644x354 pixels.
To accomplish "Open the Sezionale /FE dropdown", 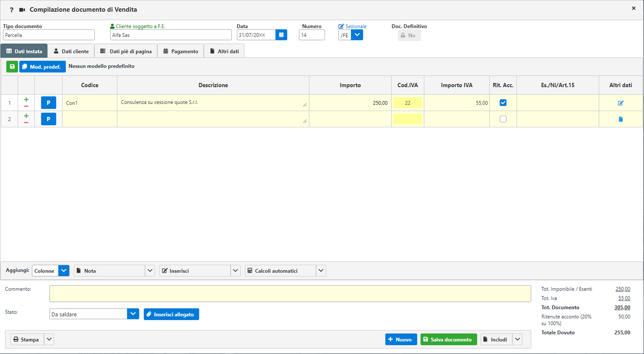I will (357, 35).
